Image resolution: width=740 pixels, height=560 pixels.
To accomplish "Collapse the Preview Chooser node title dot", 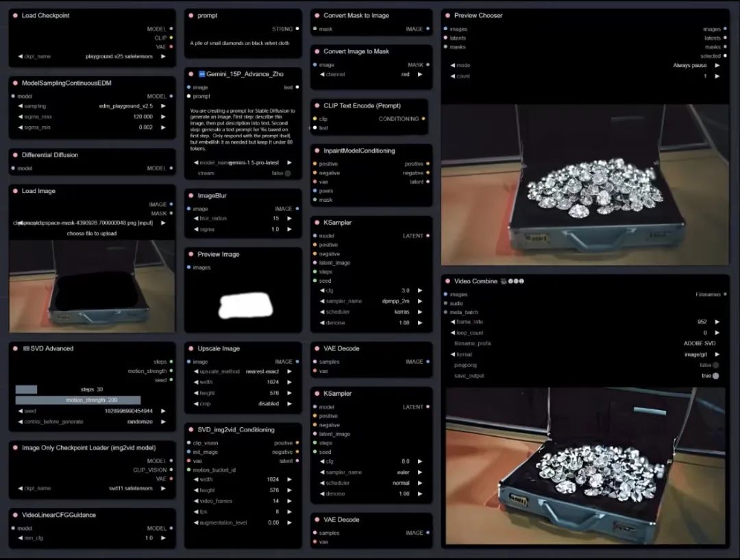I will 447,16.
